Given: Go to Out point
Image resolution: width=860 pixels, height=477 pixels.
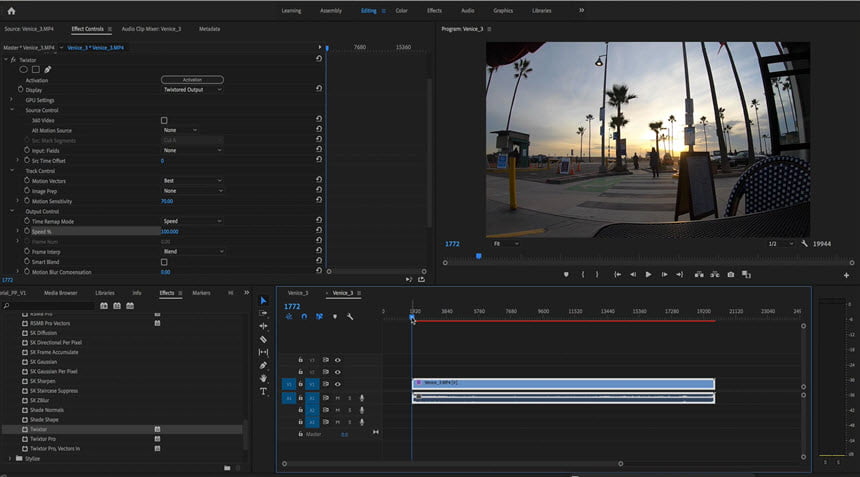Looking at the screenshot, I should pos(680,275).
